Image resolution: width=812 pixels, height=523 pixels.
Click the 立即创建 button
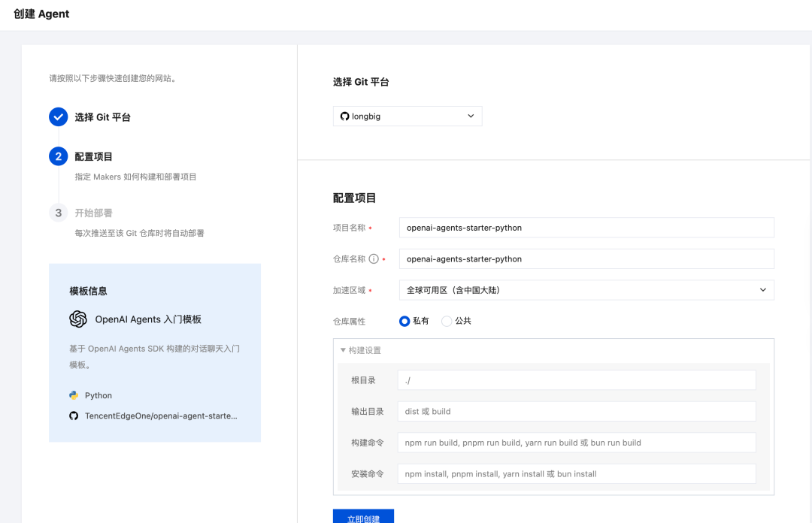[364, 516]
